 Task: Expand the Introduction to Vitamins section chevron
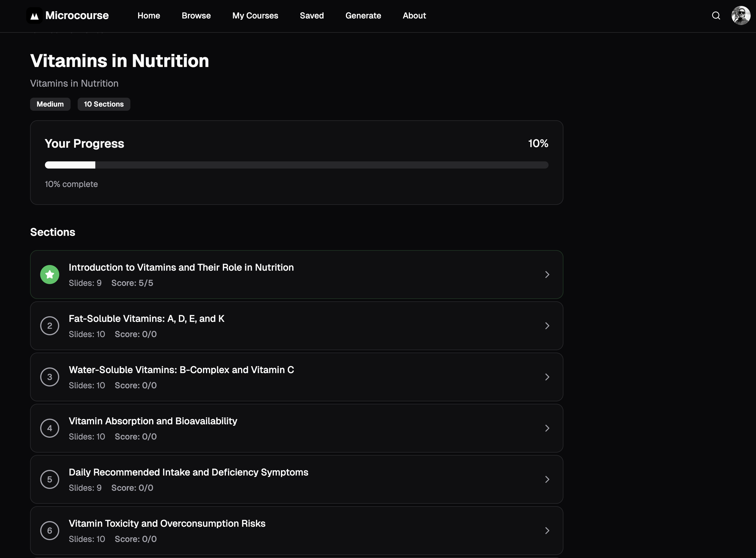pyautogui.click(x=547, y=275)
